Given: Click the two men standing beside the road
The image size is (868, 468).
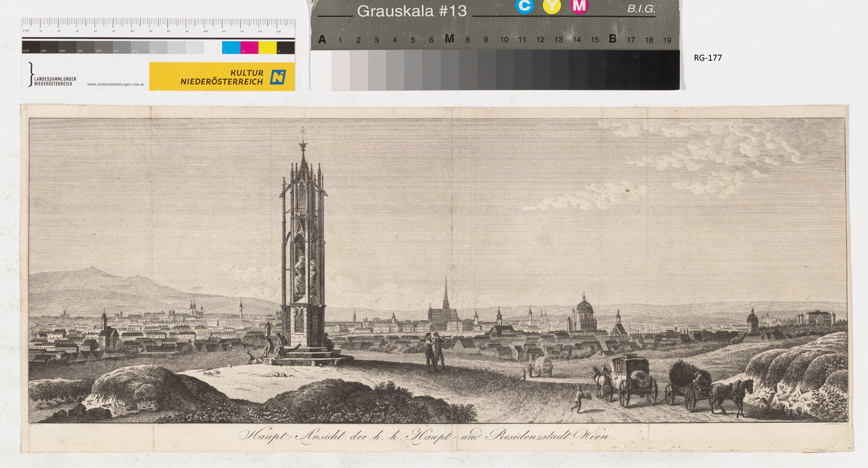Looking at the screenshot, I should coord(435,350).
